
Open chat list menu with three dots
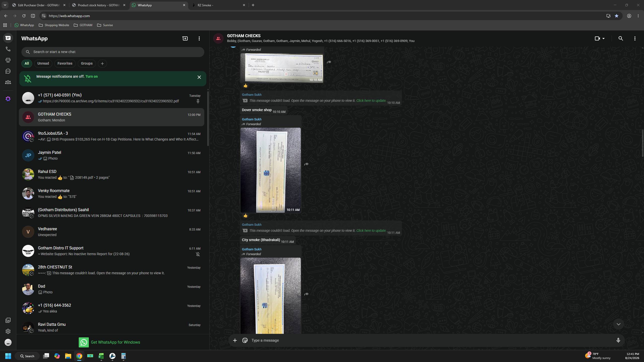click(199, 38)
